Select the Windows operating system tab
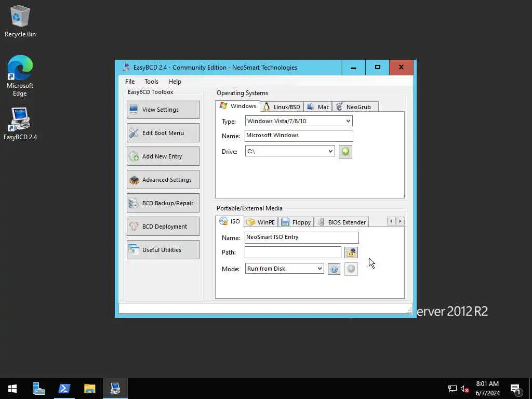 (238, 106)
